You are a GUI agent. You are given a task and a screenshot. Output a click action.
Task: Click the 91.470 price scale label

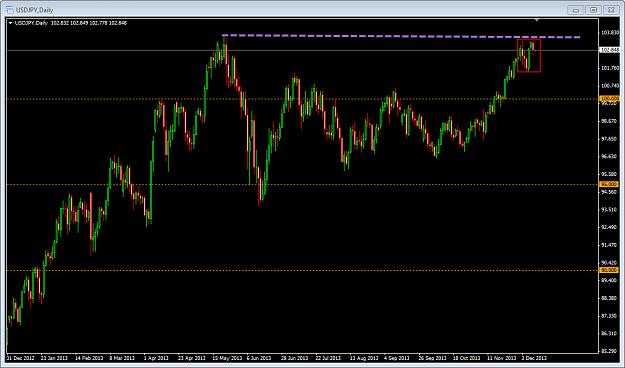[610, 245]
